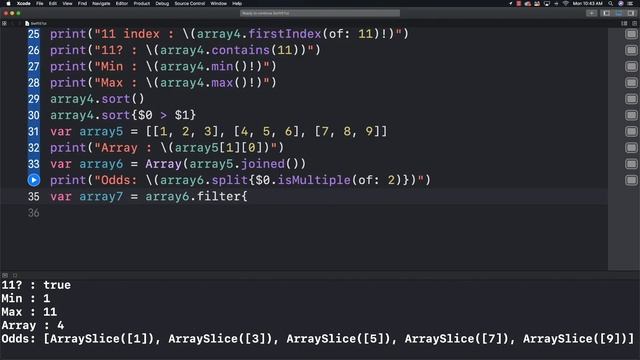This screenshot has height=360, width=640.
Task: Open the AirPlay display menu bar icon
Action: coord(547,3)
